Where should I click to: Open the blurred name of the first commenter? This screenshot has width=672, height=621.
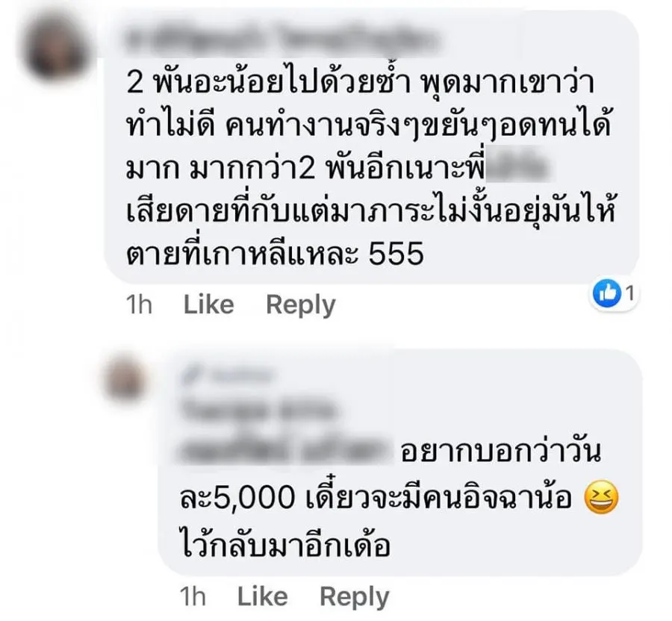(x=282, y=40)
